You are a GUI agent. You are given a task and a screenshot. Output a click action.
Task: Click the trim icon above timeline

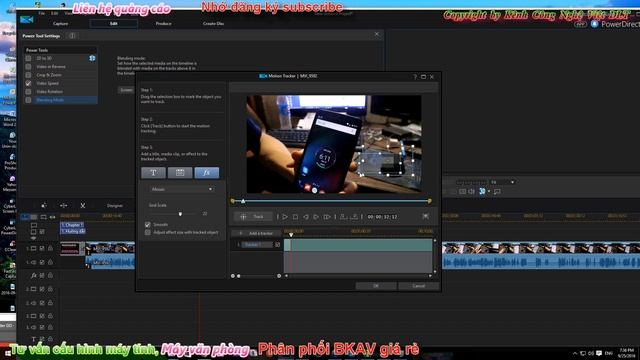(x=64, y=205)
